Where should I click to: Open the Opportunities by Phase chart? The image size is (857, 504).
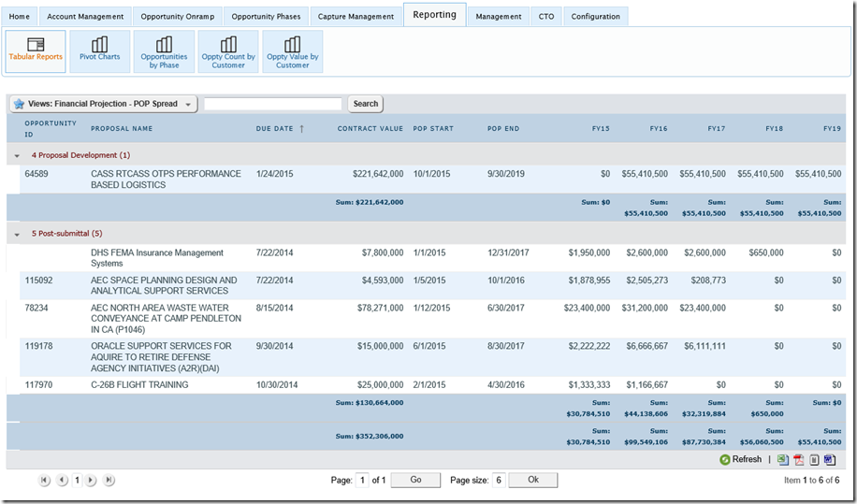click(x=164, y=51)
